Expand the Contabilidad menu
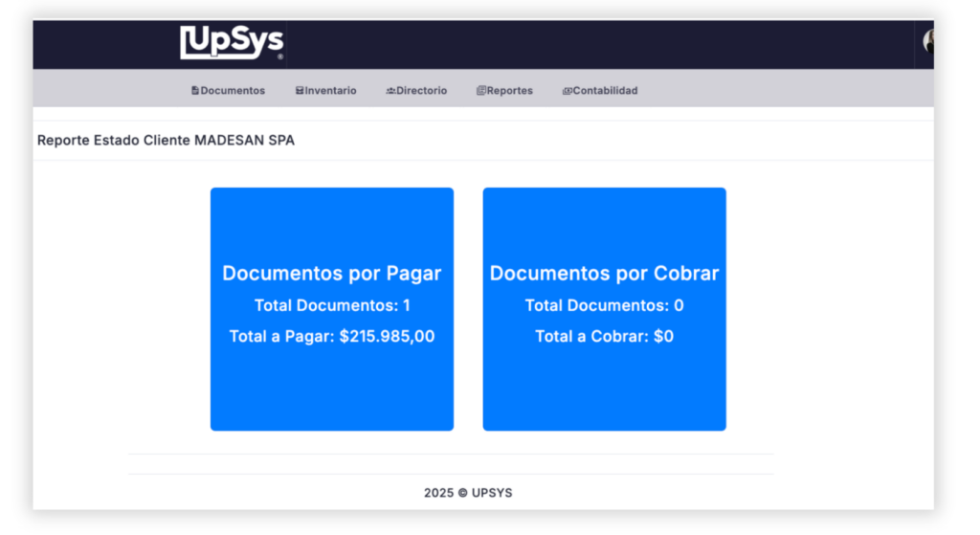The image size is (980, 535). click(x=605, y=91)
